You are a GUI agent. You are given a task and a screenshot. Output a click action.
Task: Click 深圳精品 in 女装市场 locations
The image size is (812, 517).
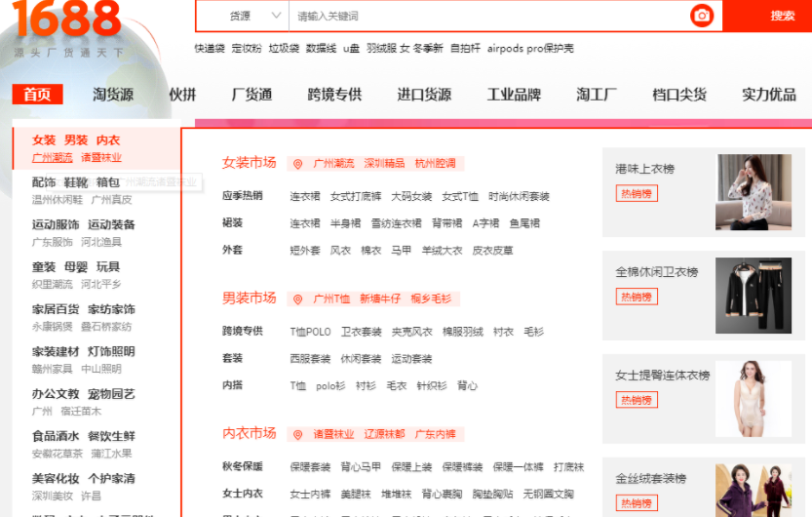[384, 164]
